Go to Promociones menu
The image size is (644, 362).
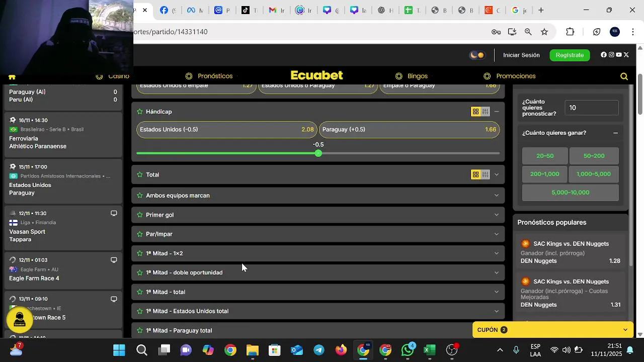tap(510, 76)
